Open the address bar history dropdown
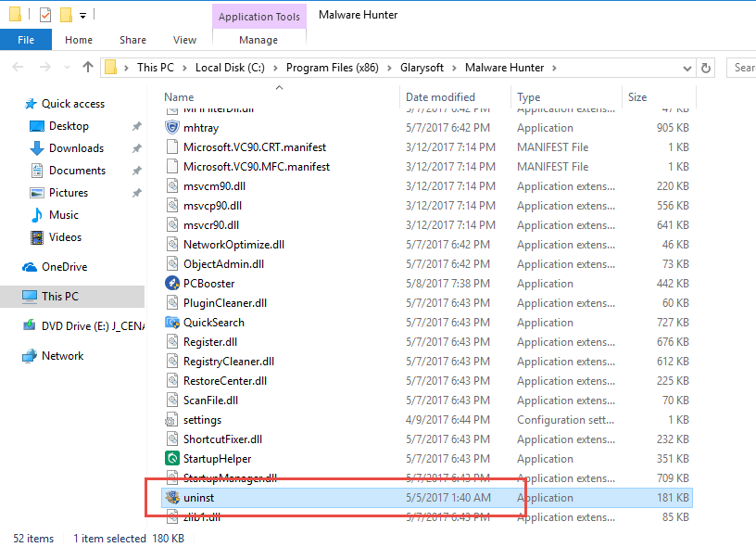Viewport: 756px width, 547px height. pyautogui.click(x=687, y=69)
